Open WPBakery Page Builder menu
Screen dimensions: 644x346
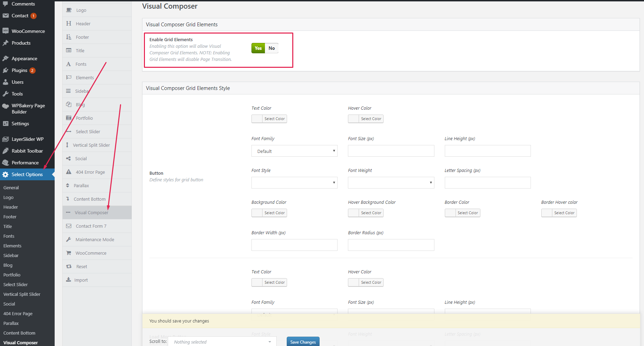coord(27,109)
